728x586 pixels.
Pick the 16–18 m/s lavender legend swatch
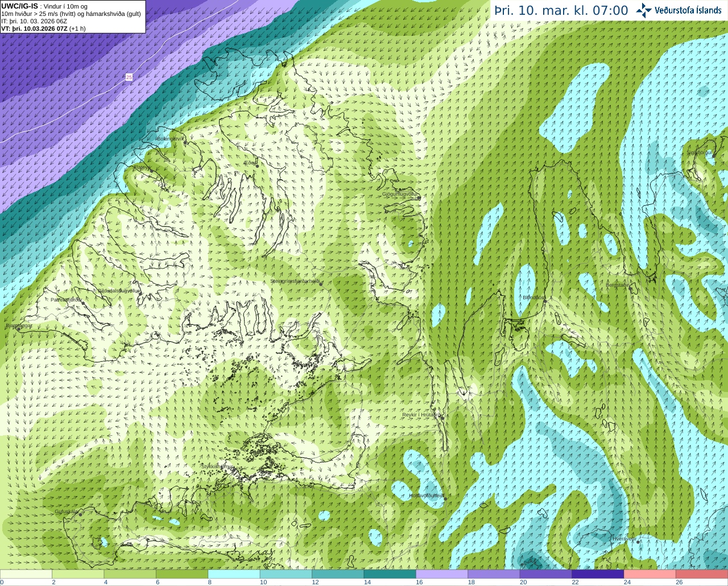pyautogui.click(x=442, y=574)
